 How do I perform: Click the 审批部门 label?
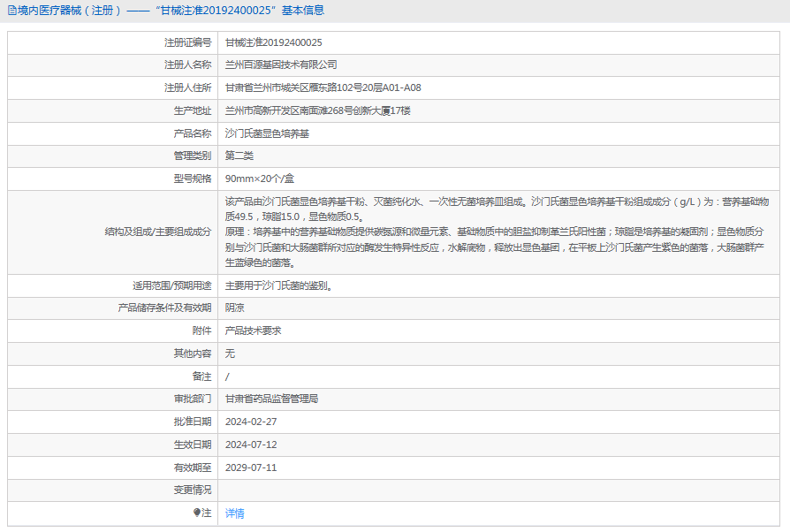pyautogui.click(x=193, y=399)
